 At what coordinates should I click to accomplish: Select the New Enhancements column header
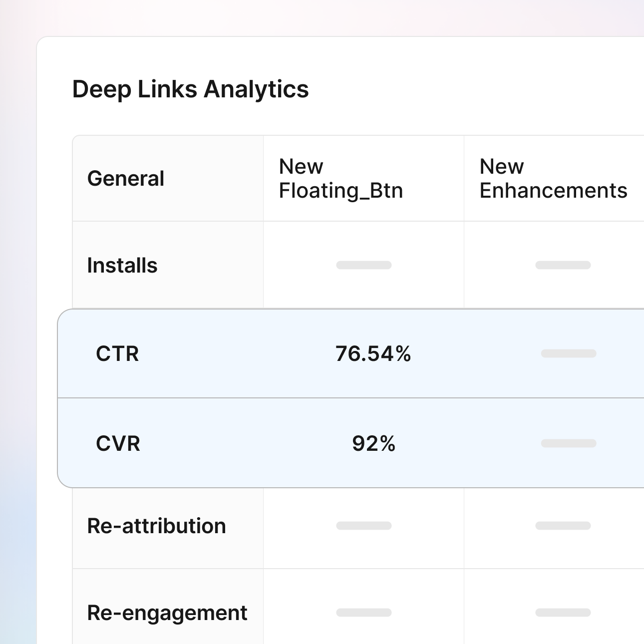tap(553, 178)
